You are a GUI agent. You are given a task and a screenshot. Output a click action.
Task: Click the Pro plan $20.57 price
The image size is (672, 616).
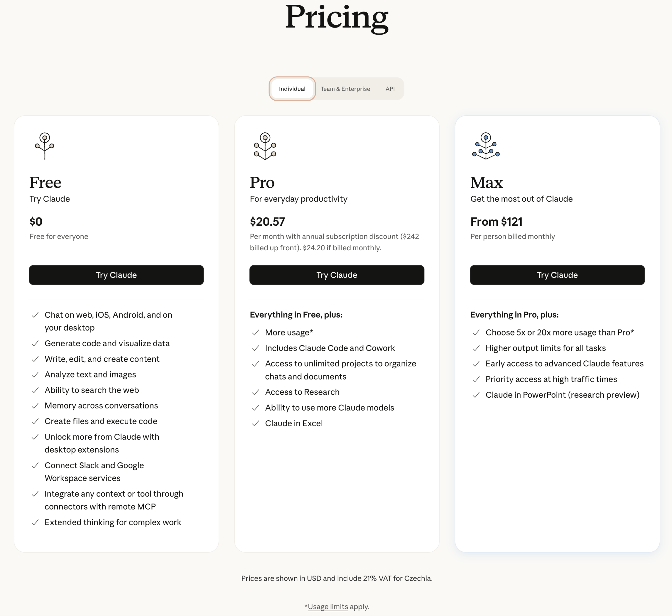267,221
